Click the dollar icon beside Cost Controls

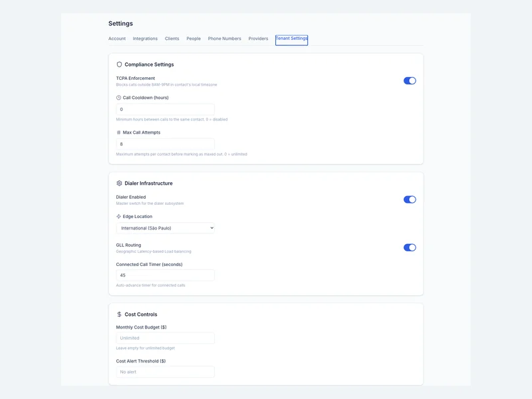pyautogui.click(x=119, y=315)
